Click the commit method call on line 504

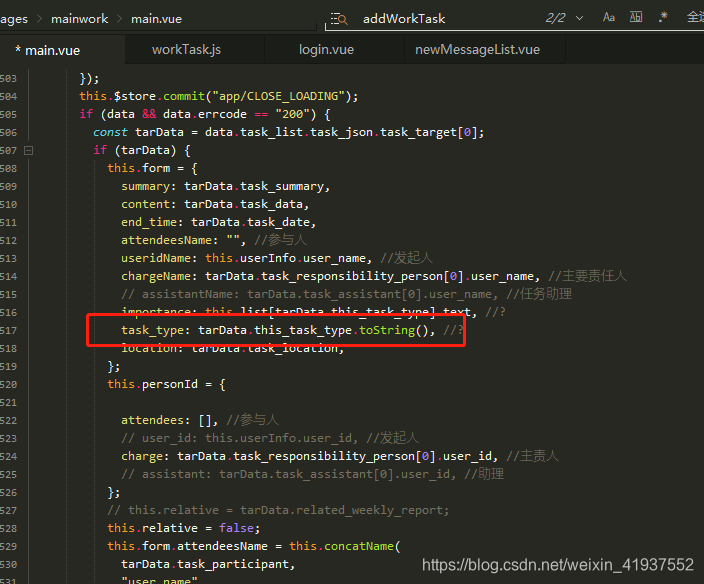(x=184, y=96)
